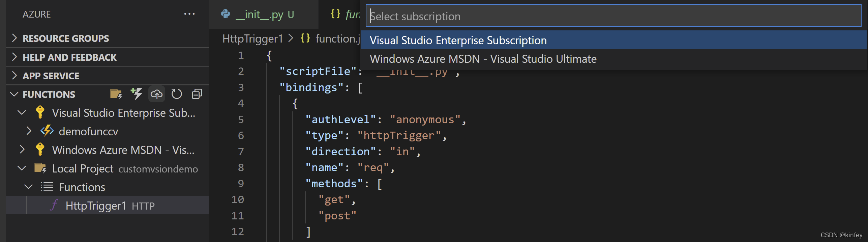Collapse Visual Studio Enterprise Sub tree node
The width and height of the screenshot is (868, 242).
point(22,113)
